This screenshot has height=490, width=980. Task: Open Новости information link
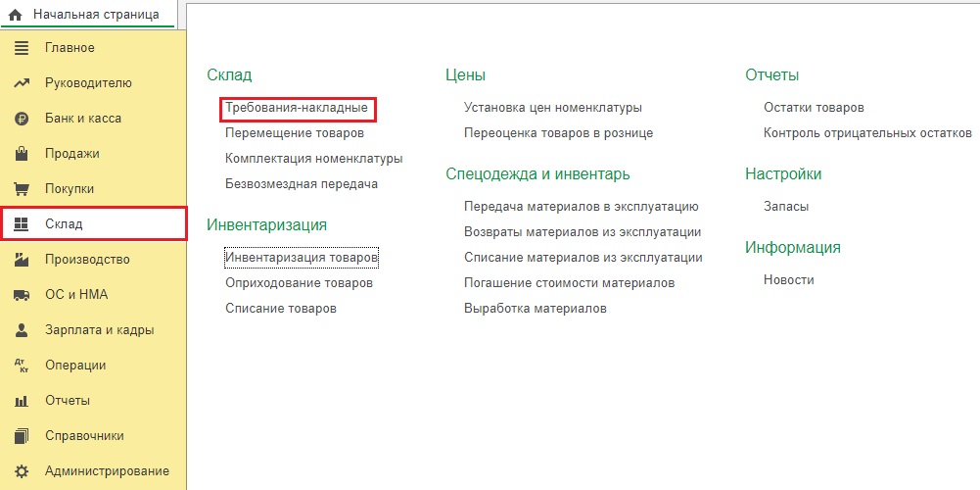point(789,280)
